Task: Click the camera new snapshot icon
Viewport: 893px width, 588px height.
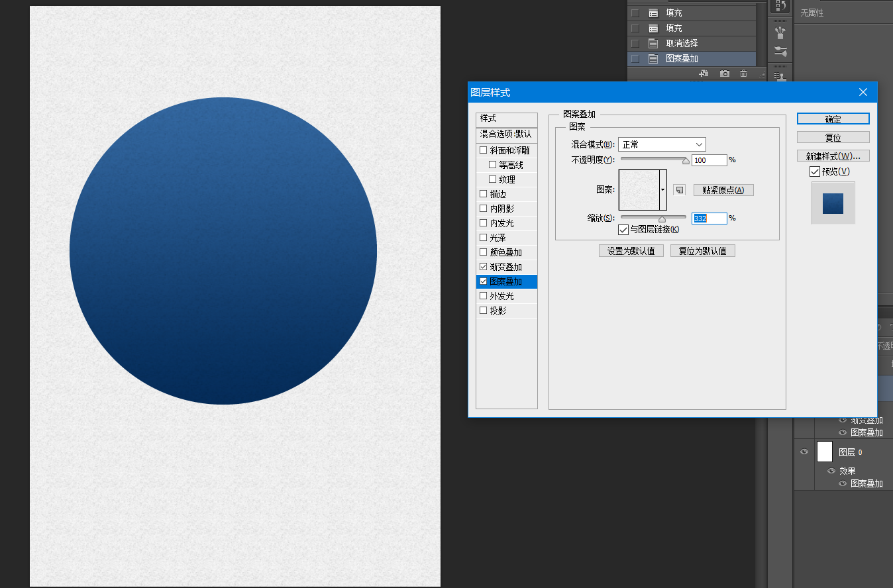Action: coord(725,74)
